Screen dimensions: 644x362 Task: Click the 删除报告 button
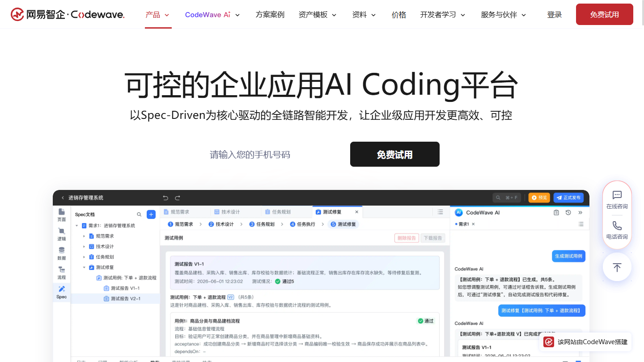coord(407,238)
